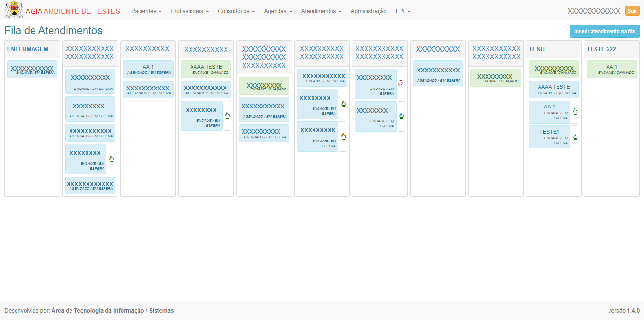Click the coat of arms logo
The width and height of the screenshot is (644, 320).
point(14,10)
